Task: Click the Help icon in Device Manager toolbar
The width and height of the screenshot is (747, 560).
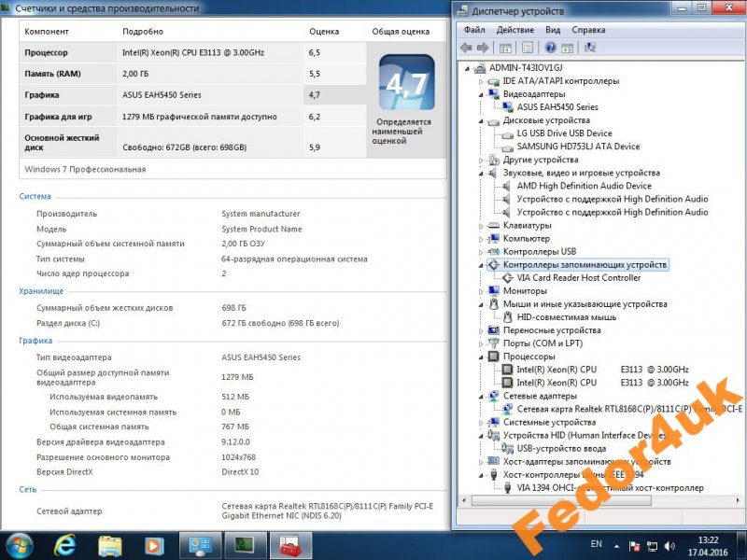Action: (x=552, y=48)
